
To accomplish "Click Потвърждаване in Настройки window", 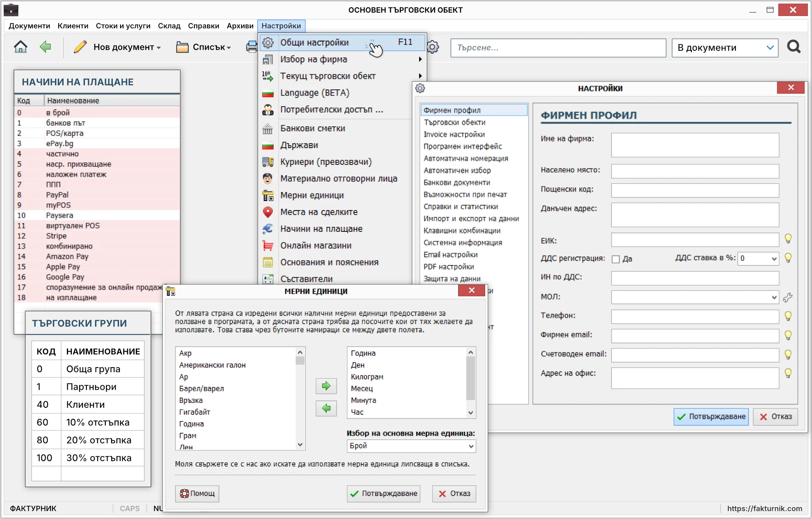I will [711, 416].
